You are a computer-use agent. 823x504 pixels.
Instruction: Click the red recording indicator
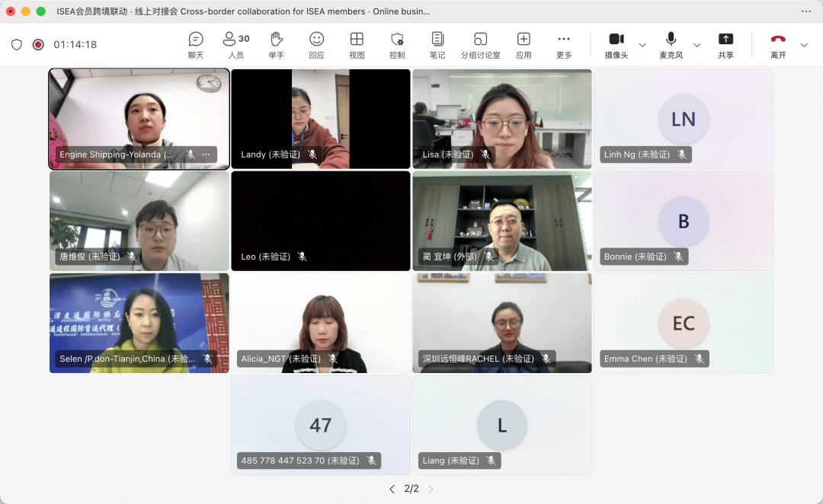[38, 45]
